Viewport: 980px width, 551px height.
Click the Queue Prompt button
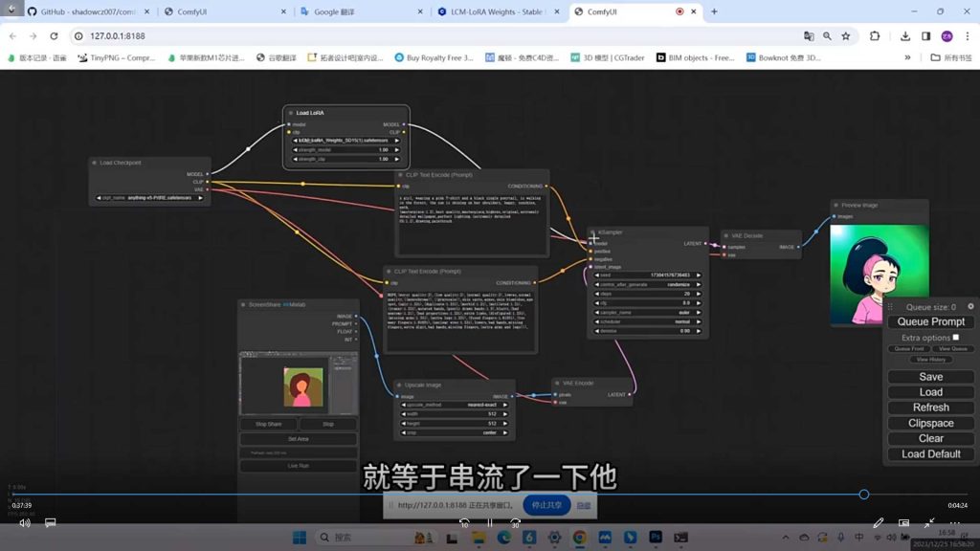click(x=929, y=321)
